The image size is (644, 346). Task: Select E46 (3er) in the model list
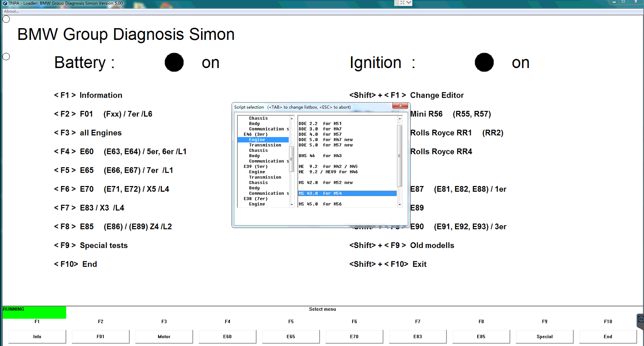[256, 134]
